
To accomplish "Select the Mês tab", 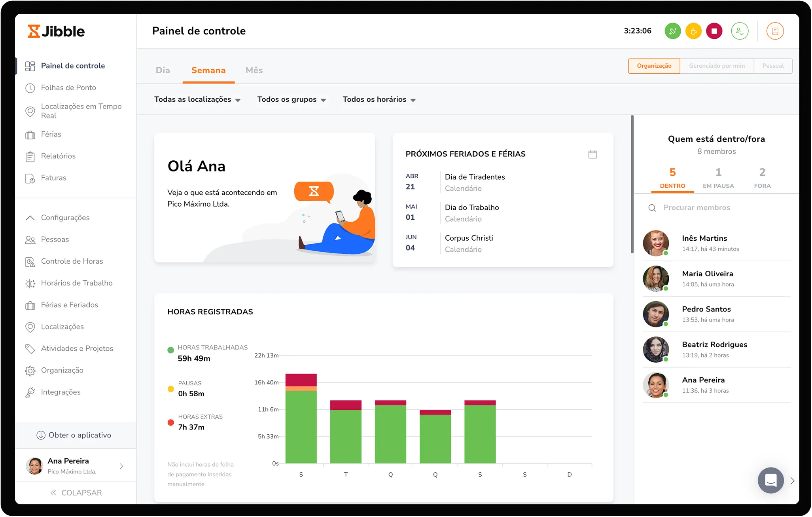I will pos(254,70).
